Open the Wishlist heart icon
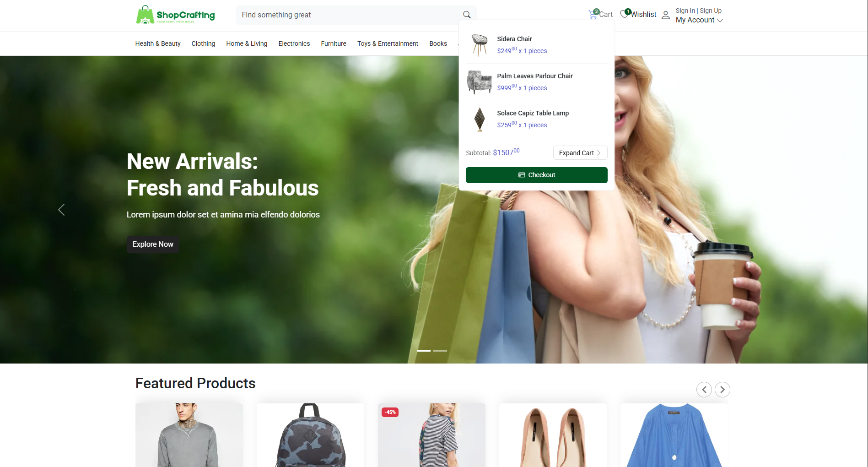The width and height of the screenshot is (868, 467). [625, 14]
